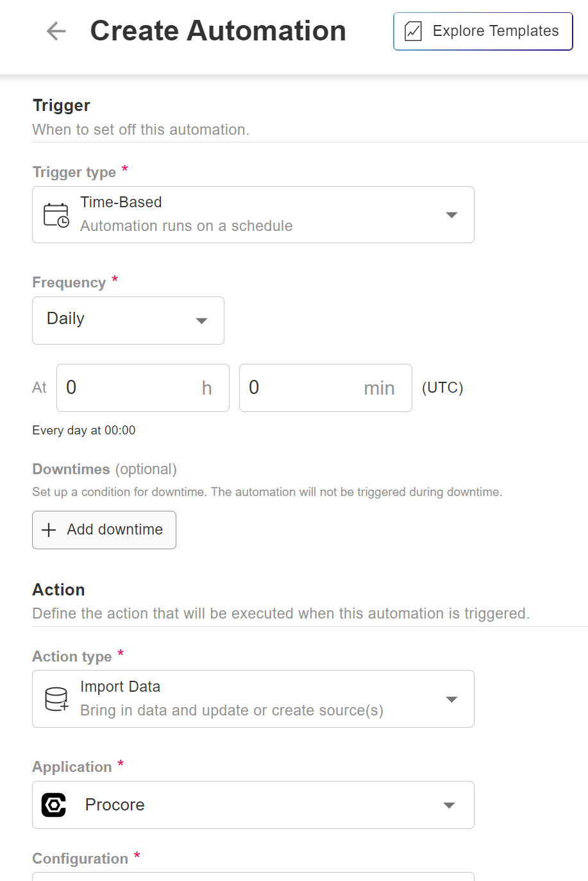Select the Import Data action box
This screenshot has height=881, width=588.
click(x=253, y=699)
